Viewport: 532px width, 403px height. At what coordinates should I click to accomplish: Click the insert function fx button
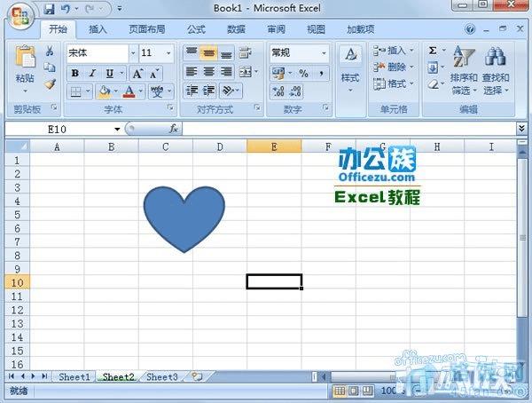point(174,129)
